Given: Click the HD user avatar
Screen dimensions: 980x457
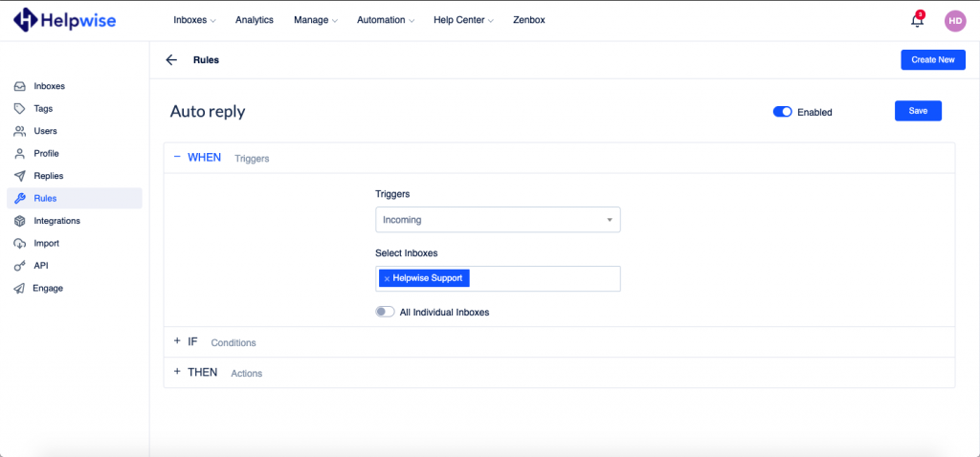Looking at the screenshot, I should coord(954,20).
